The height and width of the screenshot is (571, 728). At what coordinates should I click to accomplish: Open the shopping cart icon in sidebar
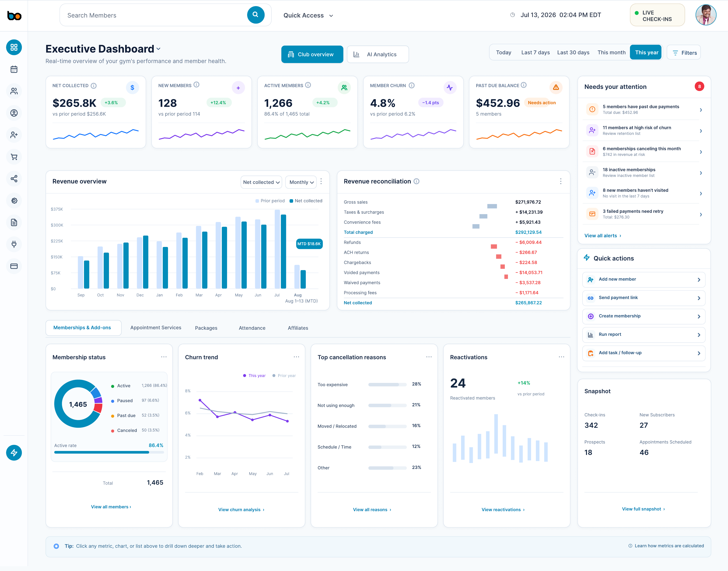[14, 157]
